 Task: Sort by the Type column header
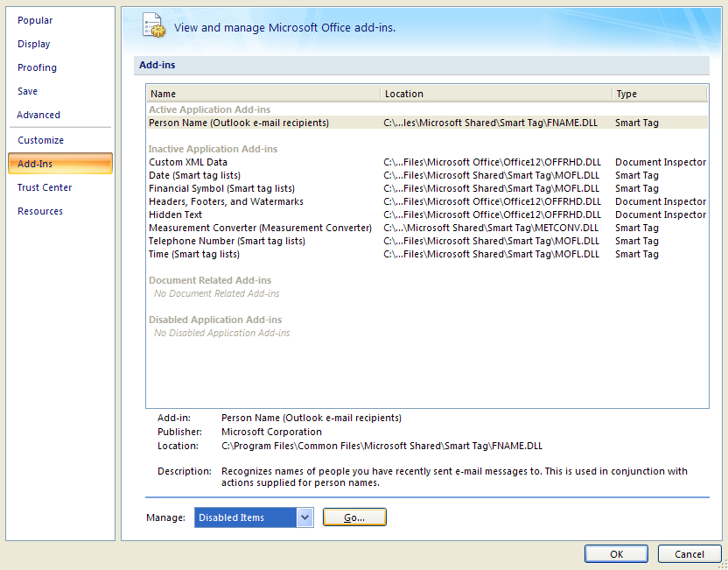pyautogui.click(x=660, y=94)
